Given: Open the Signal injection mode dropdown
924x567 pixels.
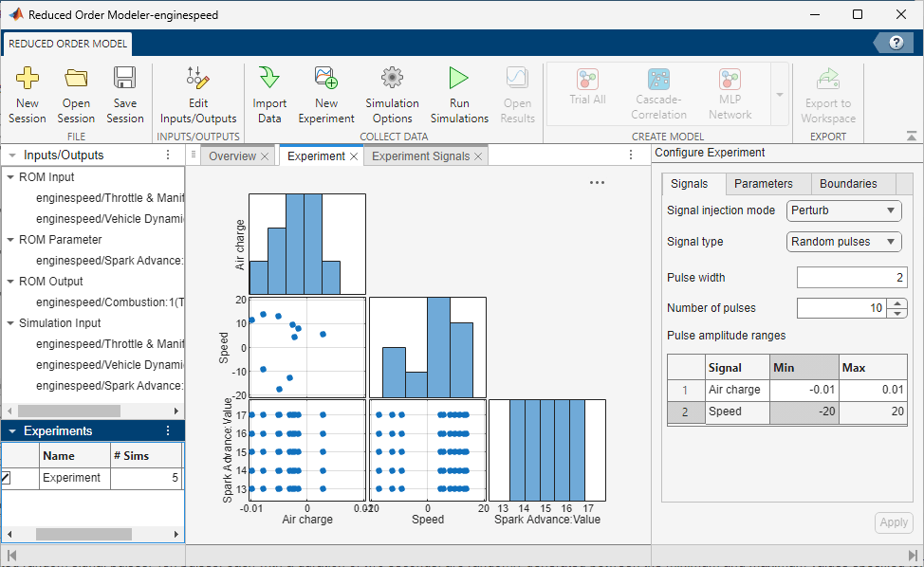Looking at the screenshot, I should 842,210.
